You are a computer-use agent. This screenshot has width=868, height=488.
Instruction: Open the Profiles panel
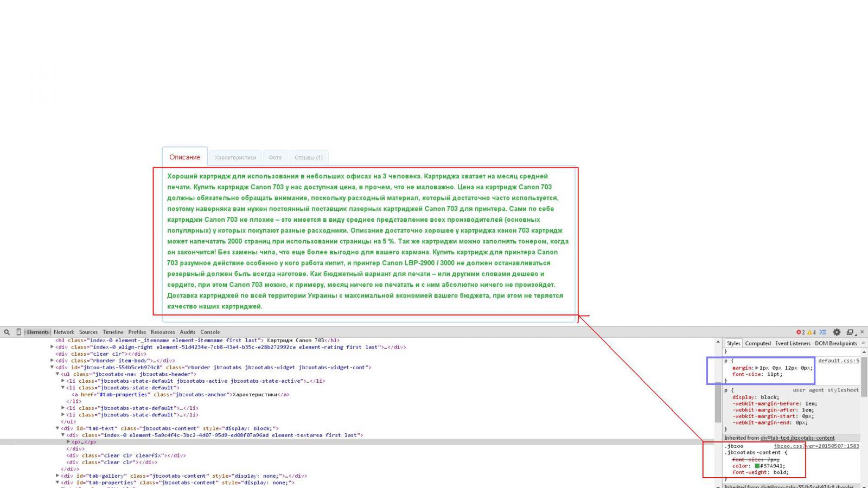137,332
